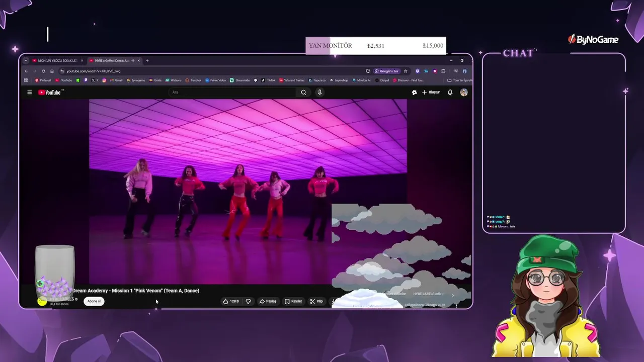Open the Prime Video bookmark
Screen dimensions: 644x362
tap(215, 80)
